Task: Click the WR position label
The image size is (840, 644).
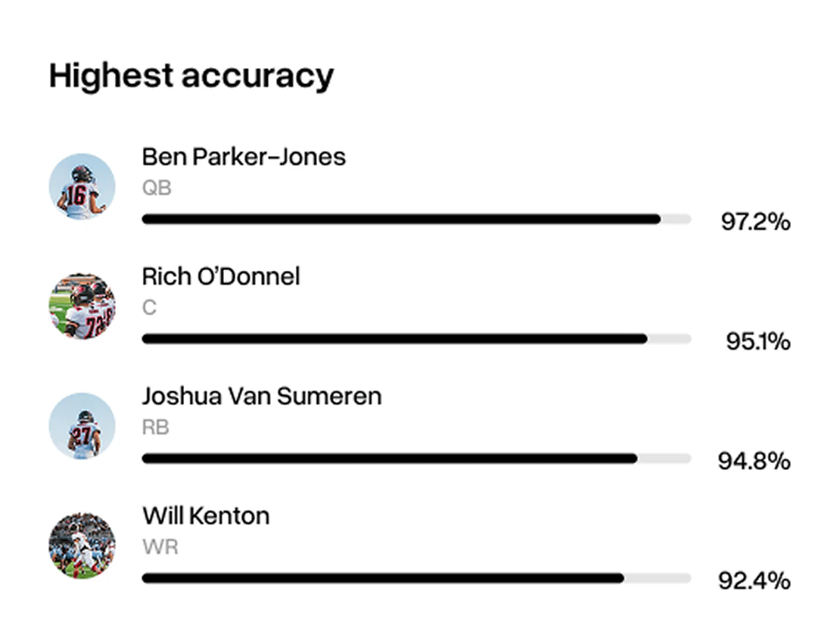Action: point(160,546)
